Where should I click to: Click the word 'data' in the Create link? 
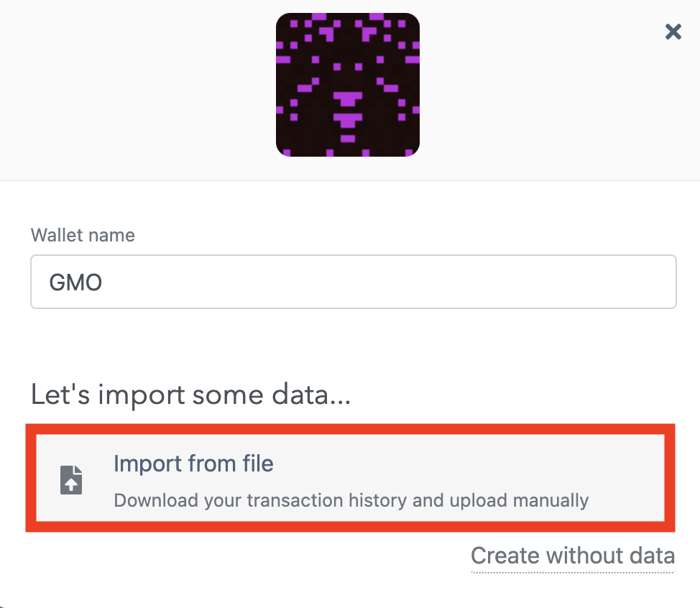652,556
